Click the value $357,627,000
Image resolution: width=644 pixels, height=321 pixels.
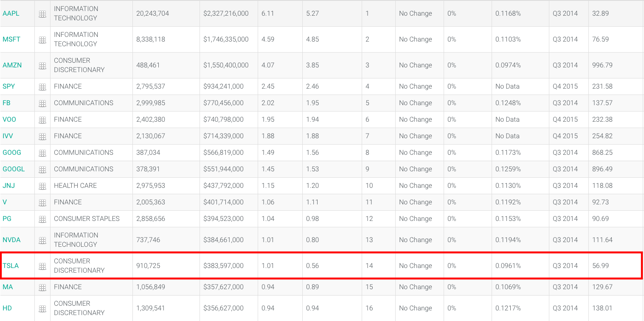[x=223, y=287]
